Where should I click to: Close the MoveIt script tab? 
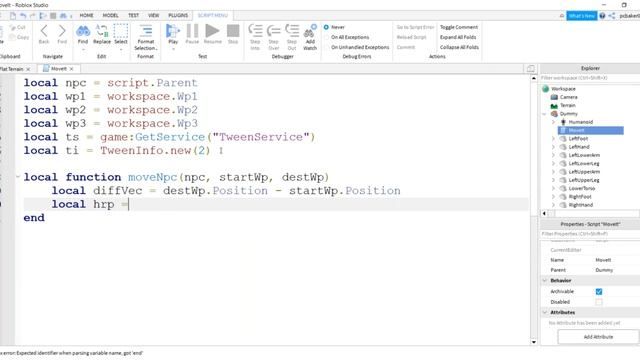[x=71, y=69]
